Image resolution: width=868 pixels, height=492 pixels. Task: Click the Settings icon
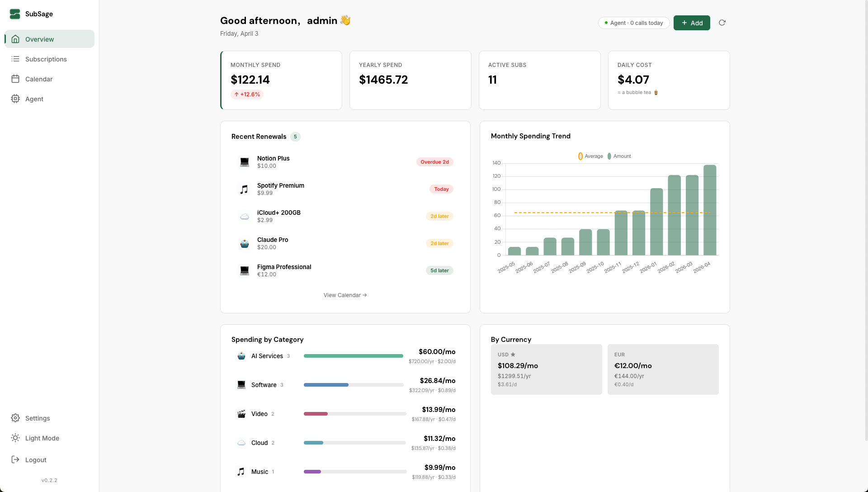(x=15, y=418)
